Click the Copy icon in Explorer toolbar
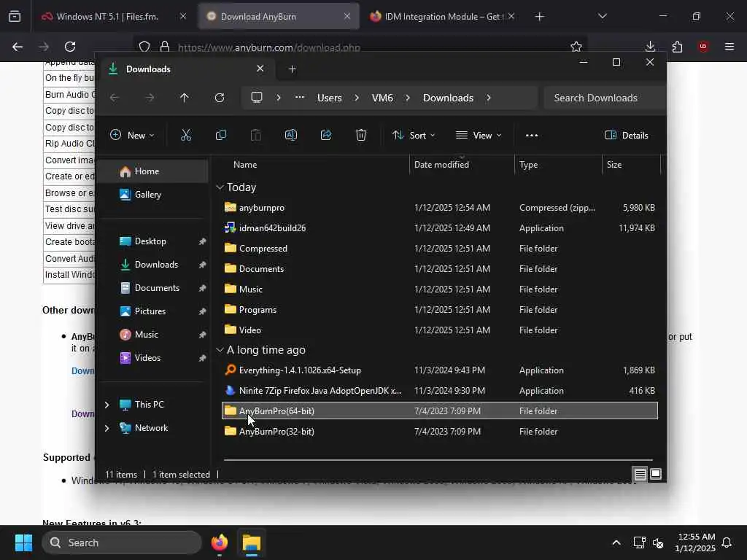The image size is (747, 560). (x=220, y=135)
